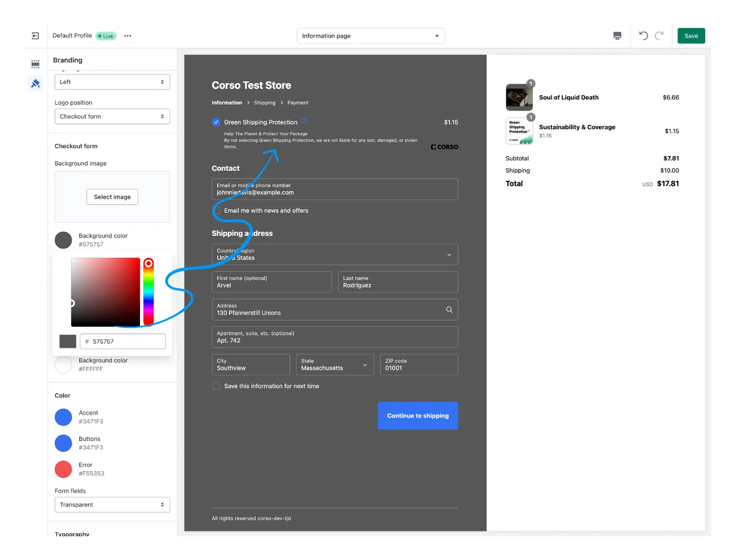
Task: Click the exit editor icon
Action: tap(35, 36)
